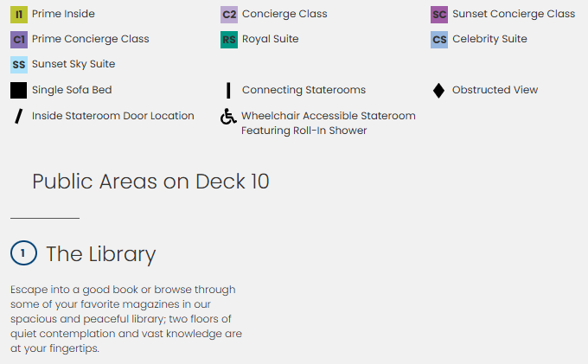588x364 pixels.
Task: Click the circled number 1 marker
Action: [x=22, y=253]
